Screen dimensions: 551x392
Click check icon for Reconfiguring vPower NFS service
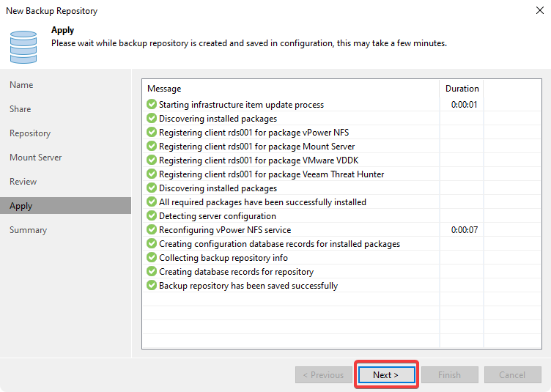point(152,230)
